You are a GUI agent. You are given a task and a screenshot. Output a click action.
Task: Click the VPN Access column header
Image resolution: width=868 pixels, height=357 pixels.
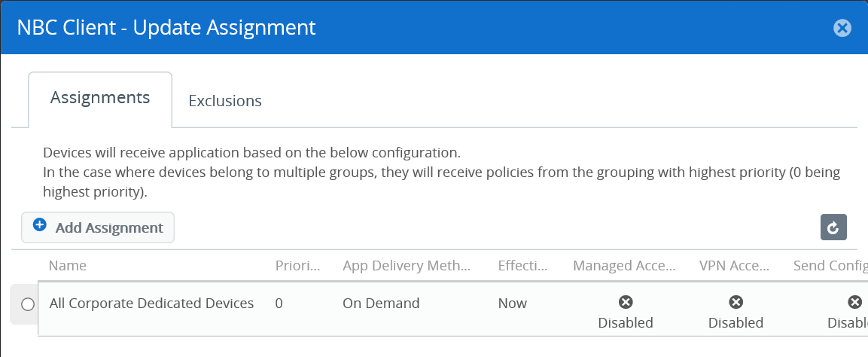click(x=735, y=266)
